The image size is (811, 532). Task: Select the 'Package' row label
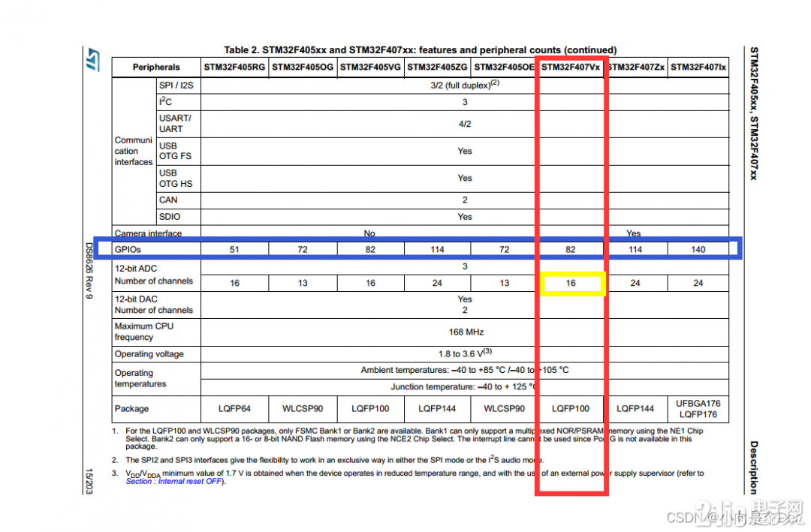point(131,409)
